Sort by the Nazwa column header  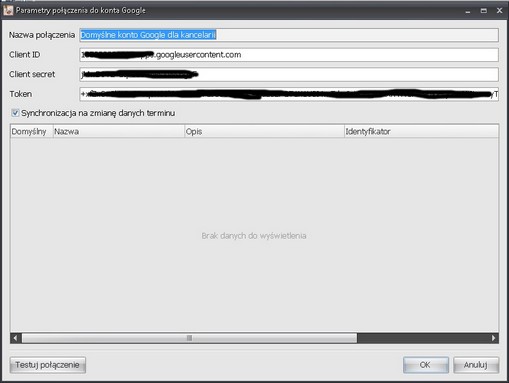[119, 131]
